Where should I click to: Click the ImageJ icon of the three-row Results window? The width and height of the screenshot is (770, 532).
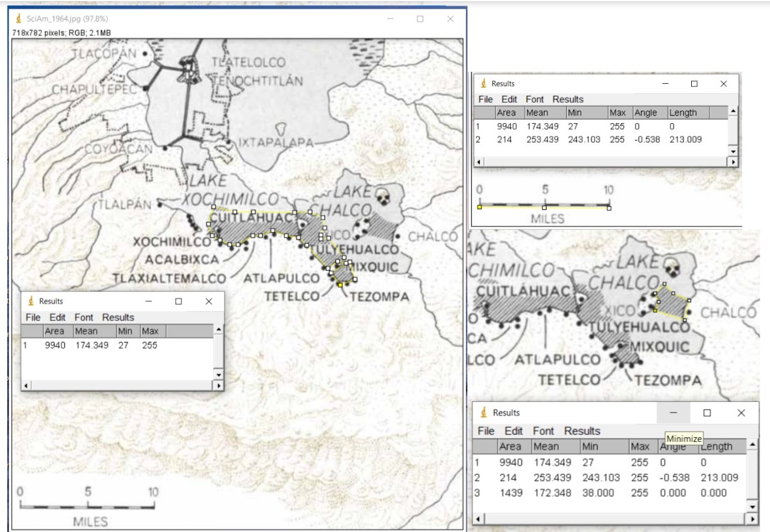click(484, 413)
